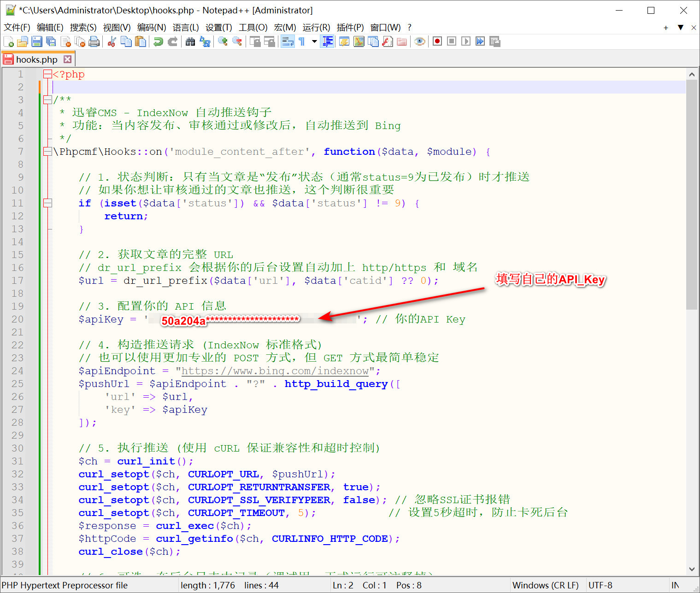Click the bing.com/indexnow URL link

pos(275,371)
